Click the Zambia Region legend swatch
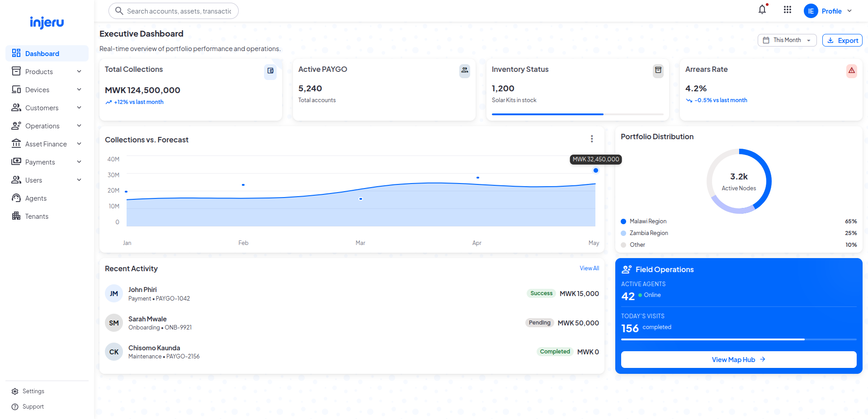This screenshot has height=419, width=868. tap(623, 233)
